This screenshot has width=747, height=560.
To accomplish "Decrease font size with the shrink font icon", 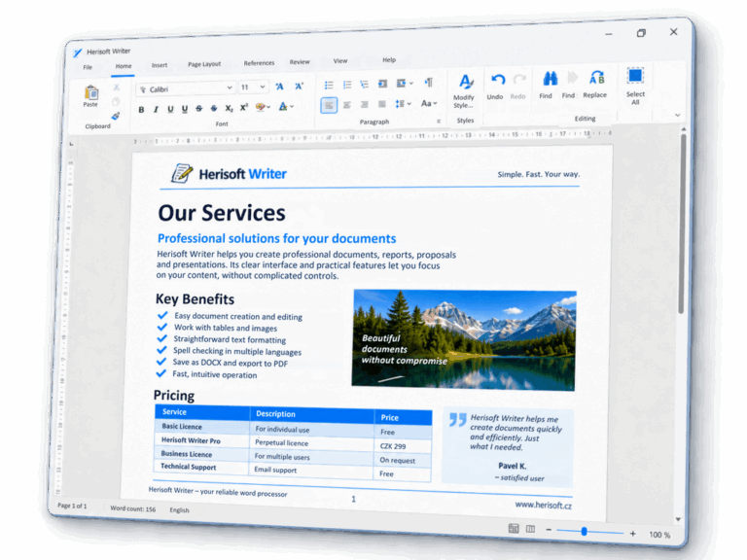I will click(299, 86).
